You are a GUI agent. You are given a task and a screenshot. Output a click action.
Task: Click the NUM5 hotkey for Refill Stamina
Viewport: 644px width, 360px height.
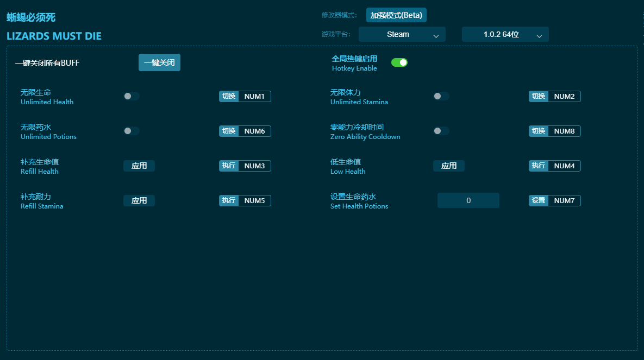click(x=254, y=200)
